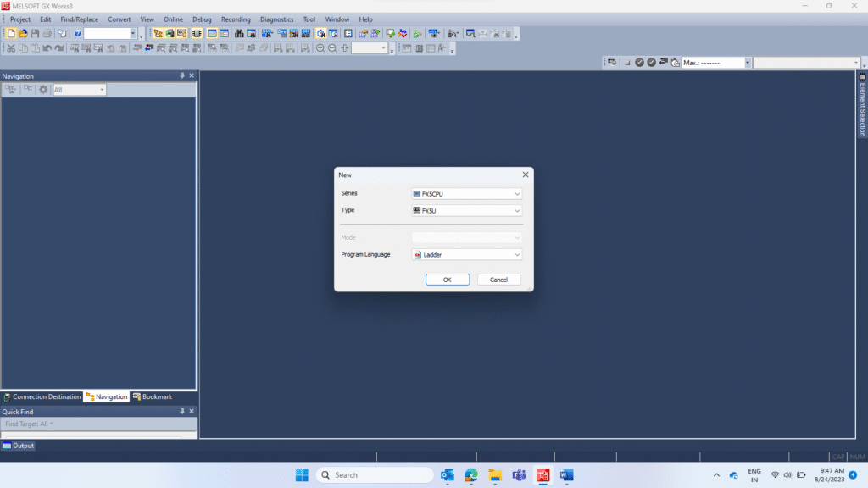Screen dimensions: 868x488
Task: Open the empty combo box beside Help icon
Action: [110, 33]
